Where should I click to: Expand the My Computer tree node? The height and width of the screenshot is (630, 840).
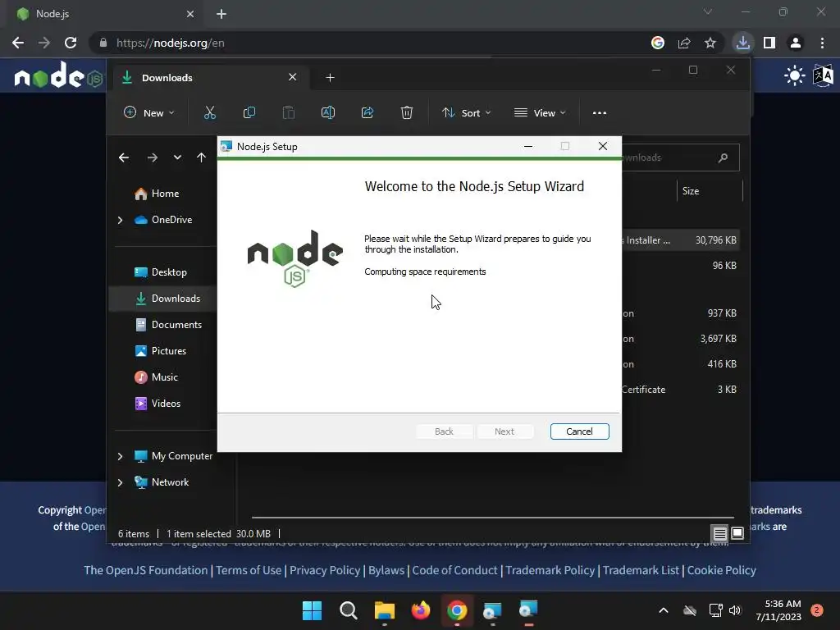[x=120, y=456]
